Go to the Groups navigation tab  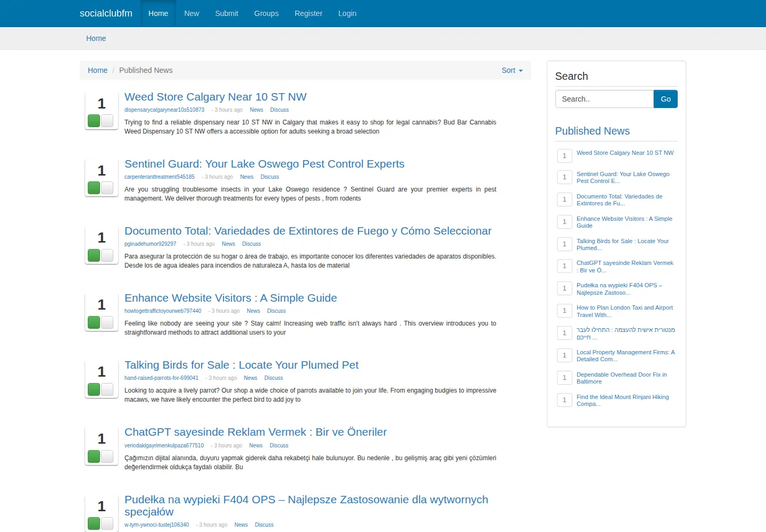[267, 13]
